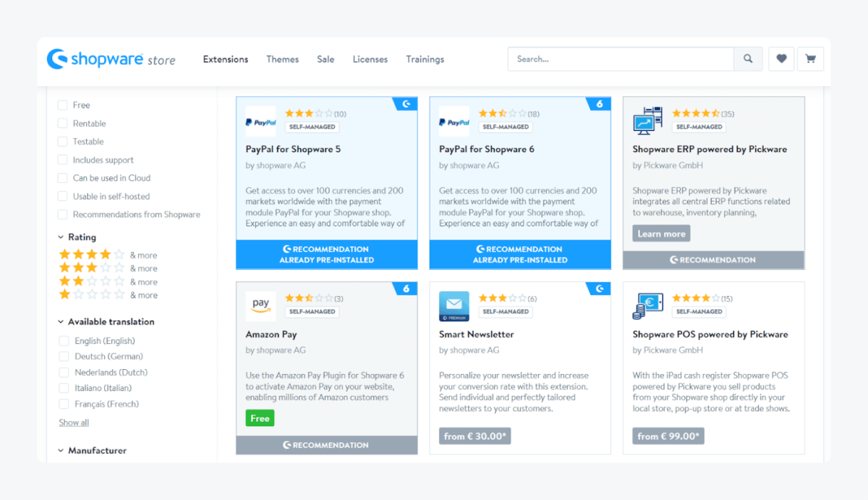Open the shopping cart icon
Screen dimensions: 868x500
[x=811, y=59]
